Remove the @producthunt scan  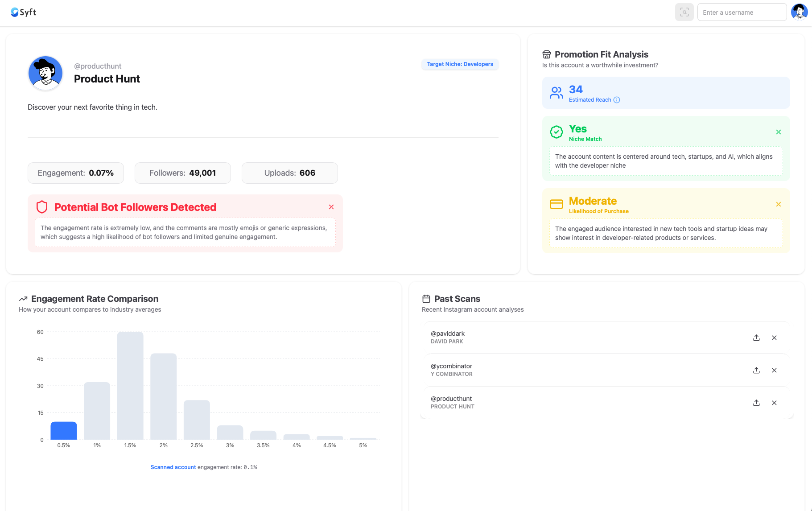(774, 403)
